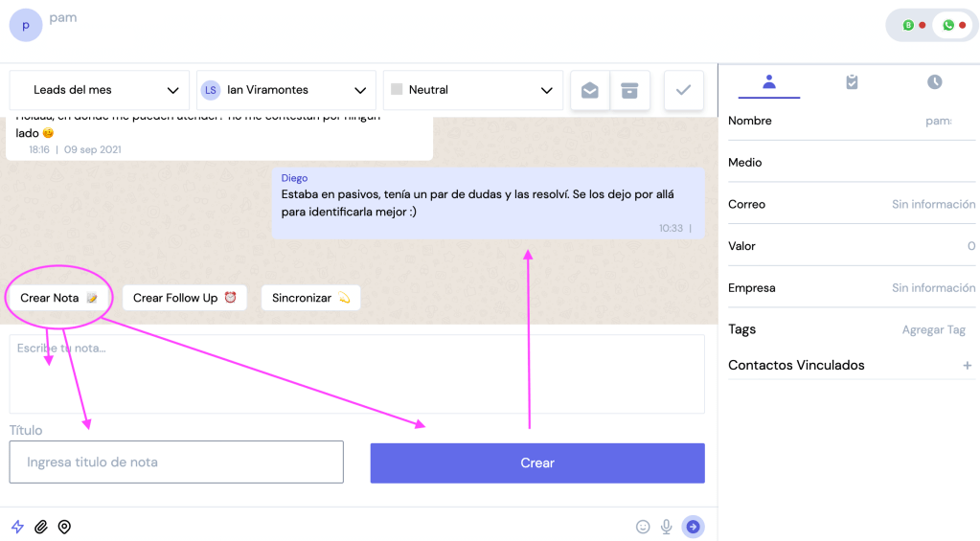Screen dimensions: 980x541
Task: Click the archive box icon
Action: (629, 91)
